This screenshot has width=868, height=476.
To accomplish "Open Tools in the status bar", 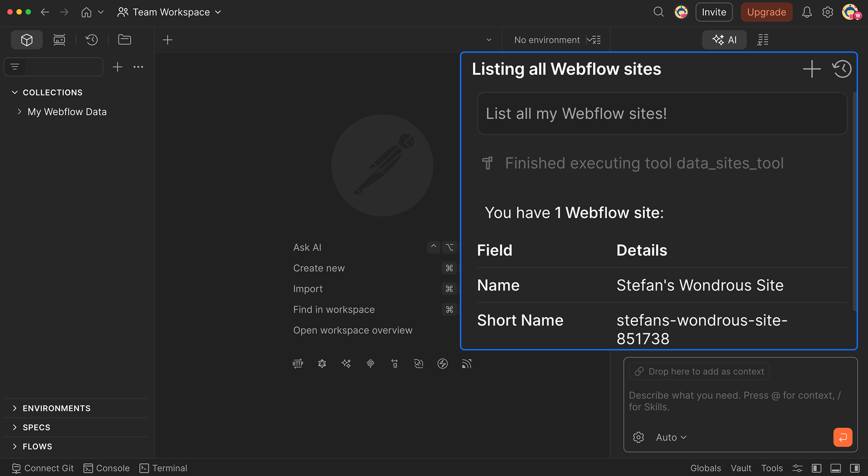I will [x=772, y=468].
